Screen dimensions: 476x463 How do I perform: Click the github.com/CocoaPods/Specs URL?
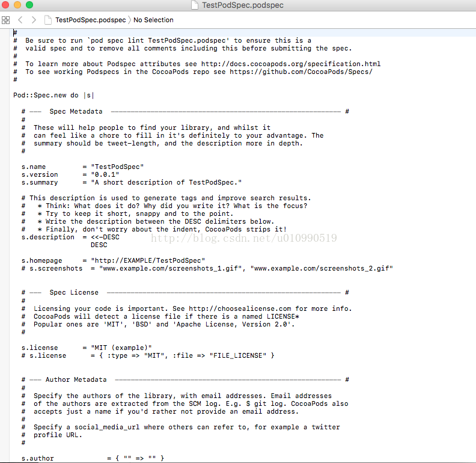pyautogui.click(x=301, y=72)
